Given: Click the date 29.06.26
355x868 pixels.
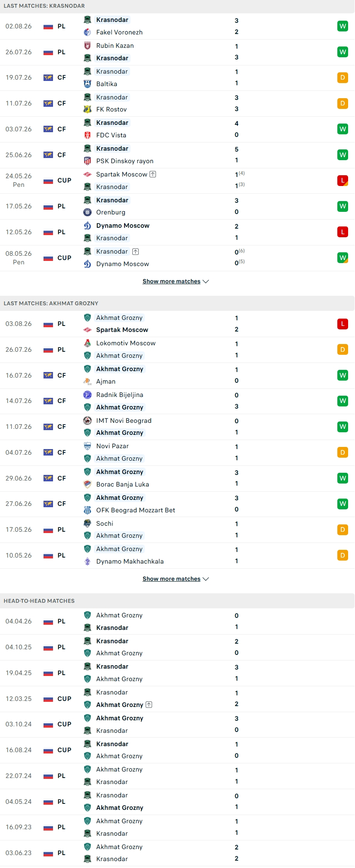Looking at the screenshot, I should click(x=19, y=478).
